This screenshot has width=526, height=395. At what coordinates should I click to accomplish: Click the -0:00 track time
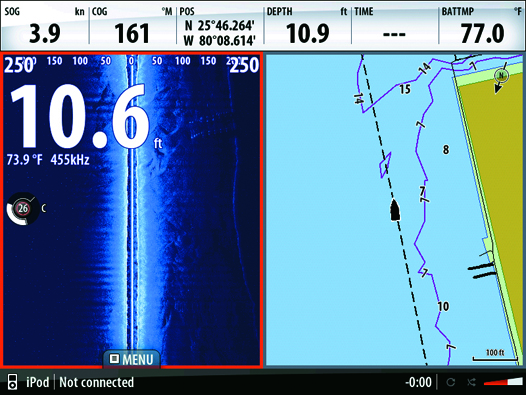point(418,382)
